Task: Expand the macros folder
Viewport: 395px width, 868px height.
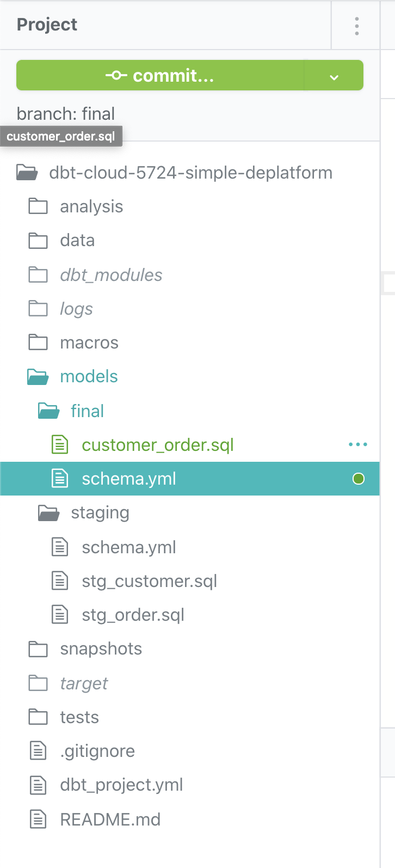Action: (89, 343)
